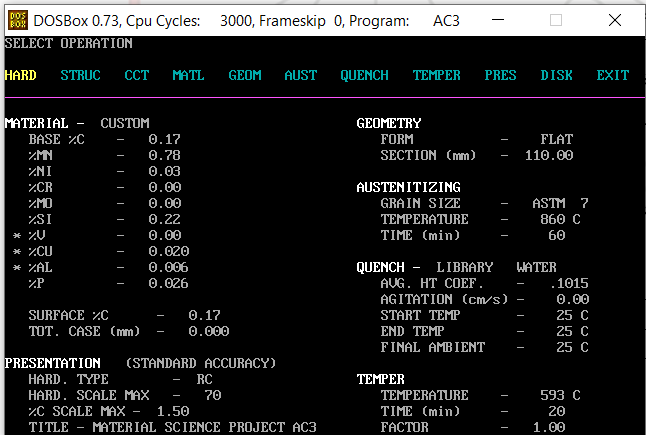The image size is (646, 435).
Task: Click the BASE %C value 0.17
Action: [x=164, y=139]
